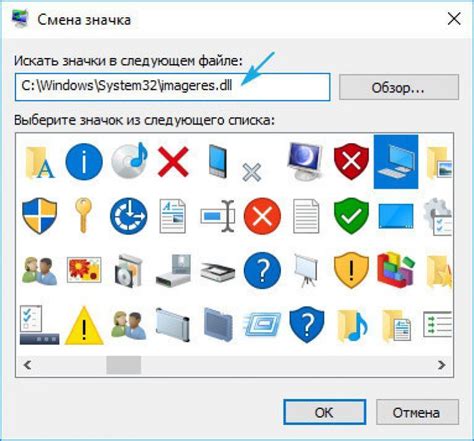
Task: Select the favorites folder with star icon
Action: [439, 271]
